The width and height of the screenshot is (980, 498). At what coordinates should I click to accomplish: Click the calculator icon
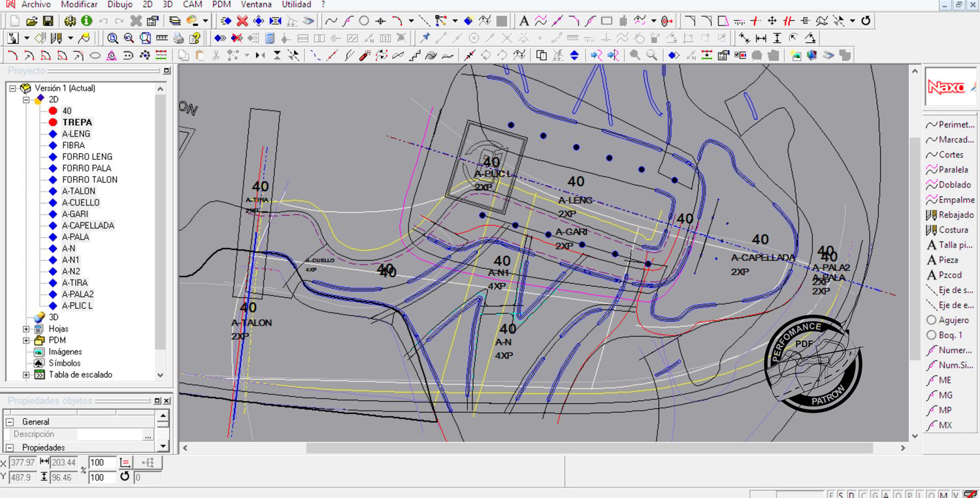point(270,38)
